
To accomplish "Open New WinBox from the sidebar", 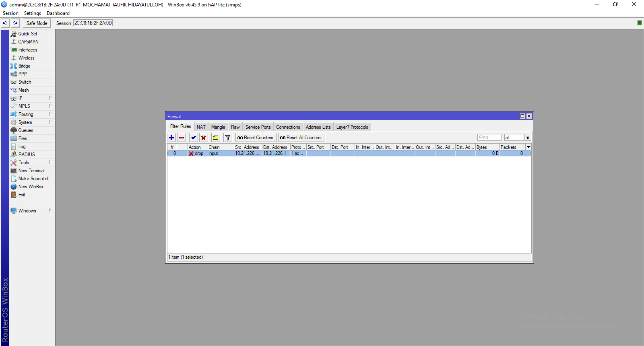I will coord(32,187).
